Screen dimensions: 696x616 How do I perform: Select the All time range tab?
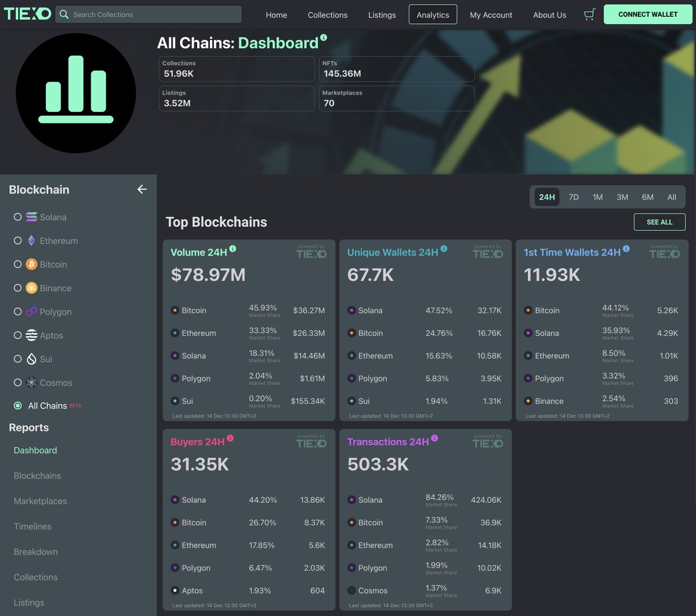click(672, 197)
